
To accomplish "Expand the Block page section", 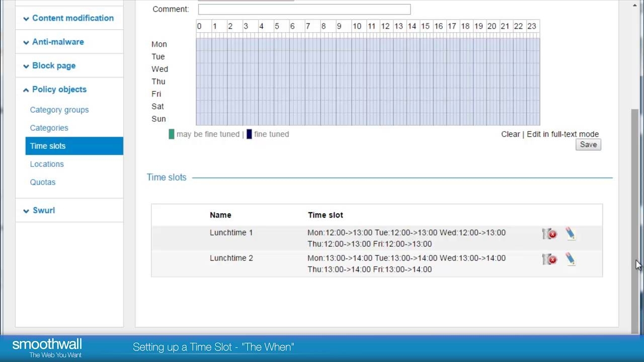I will [49, 65].
